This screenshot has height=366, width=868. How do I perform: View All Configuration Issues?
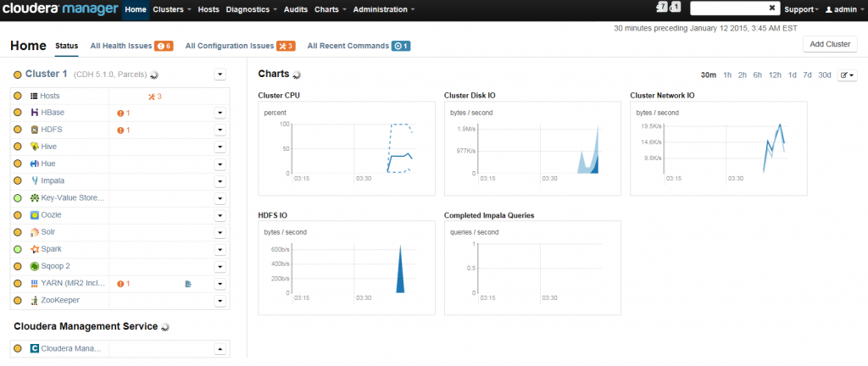click(240, 46)
